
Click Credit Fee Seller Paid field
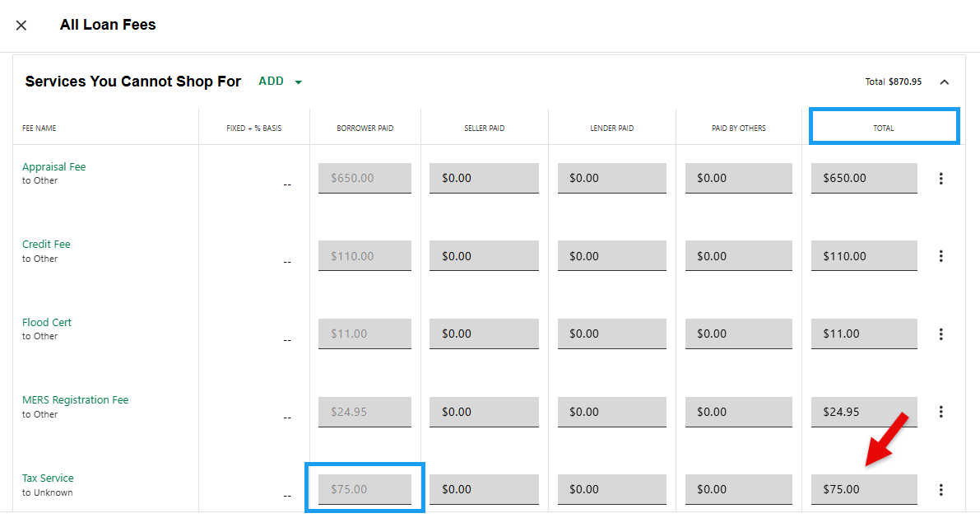(484, 256)
